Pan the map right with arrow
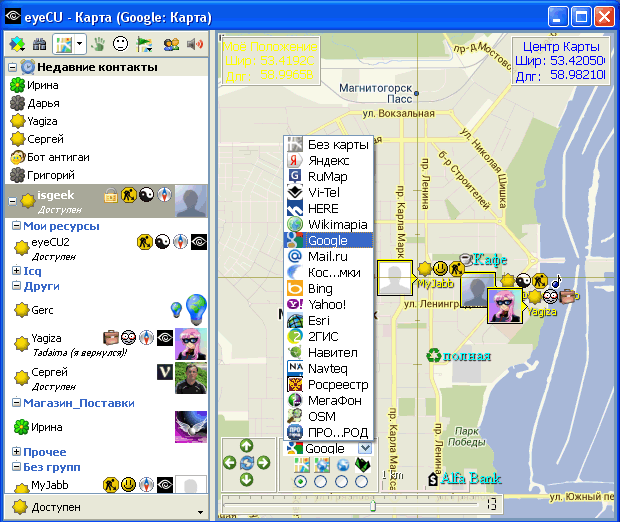The height and width of the screenshot is (522, 620). tap(262, 463)
